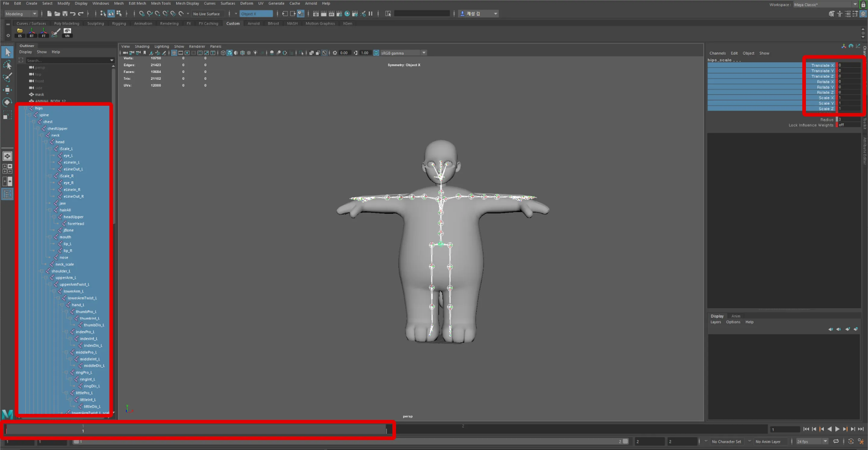The width and height of the screenshot is (868, 450).
Task: Click the Undo arrow icon
Action: coord(72,14)
